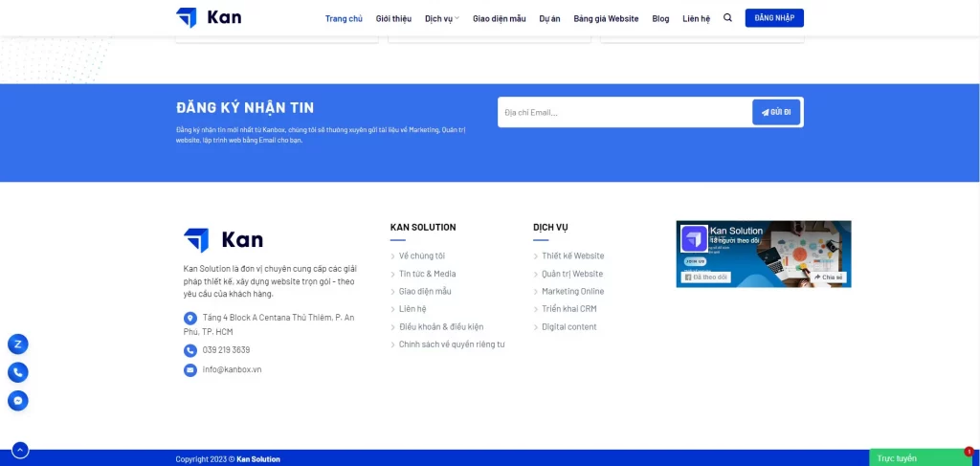The height and width of the screenshot is (466, 980).
Task: Click the GỬI ĐI submit button
Action: click(776, 113)
